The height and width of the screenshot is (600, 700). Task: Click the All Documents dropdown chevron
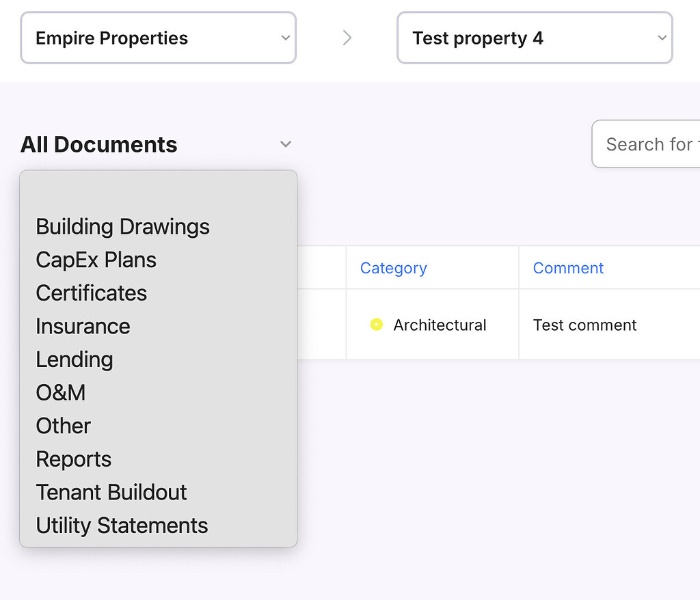(286, 144)
